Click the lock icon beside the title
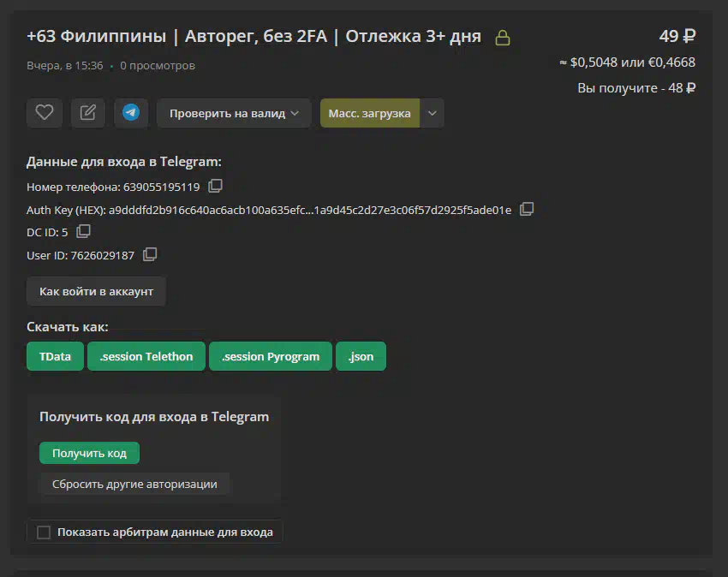The width and height of the screenshot is (728, 577). 503,38
